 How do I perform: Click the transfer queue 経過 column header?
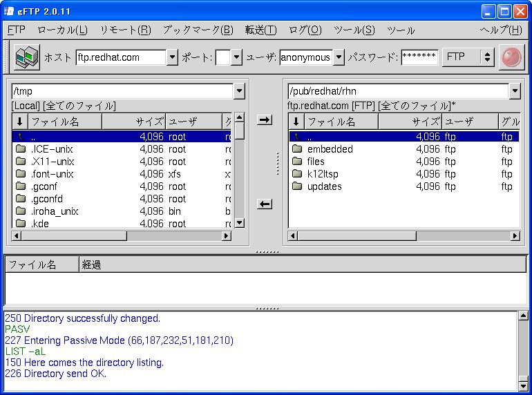coord(303,264)
